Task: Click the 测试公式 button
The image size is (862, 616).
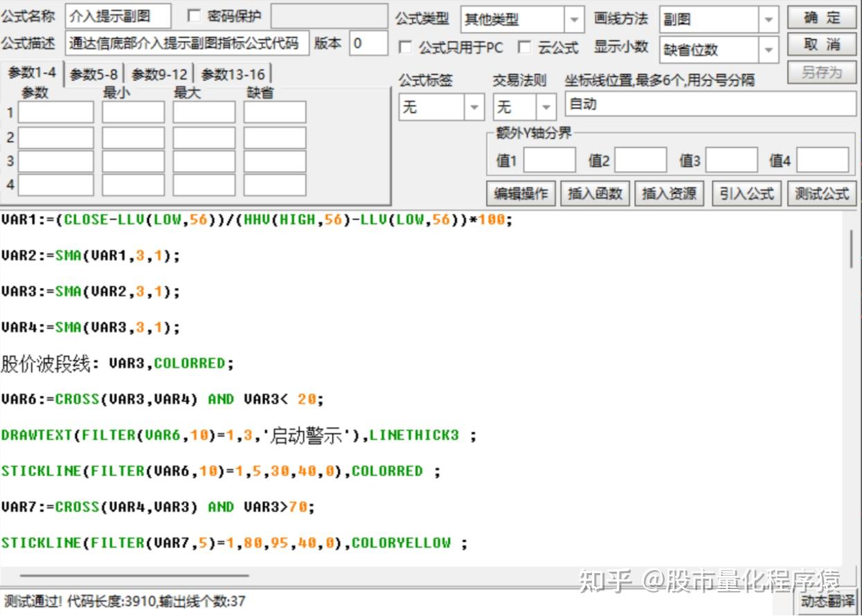Action: click(x=822, y=194)
